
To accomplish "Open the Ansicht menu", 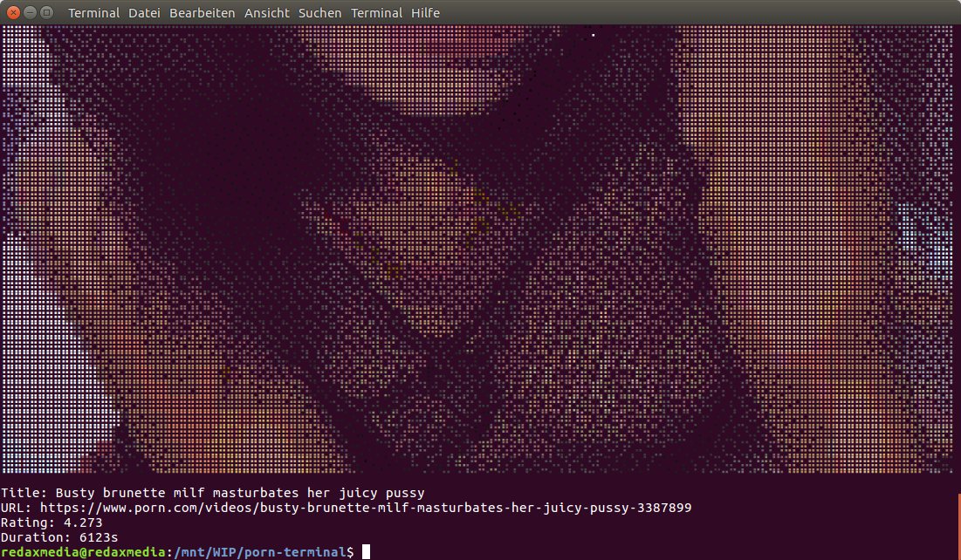I will coord(266,13).
